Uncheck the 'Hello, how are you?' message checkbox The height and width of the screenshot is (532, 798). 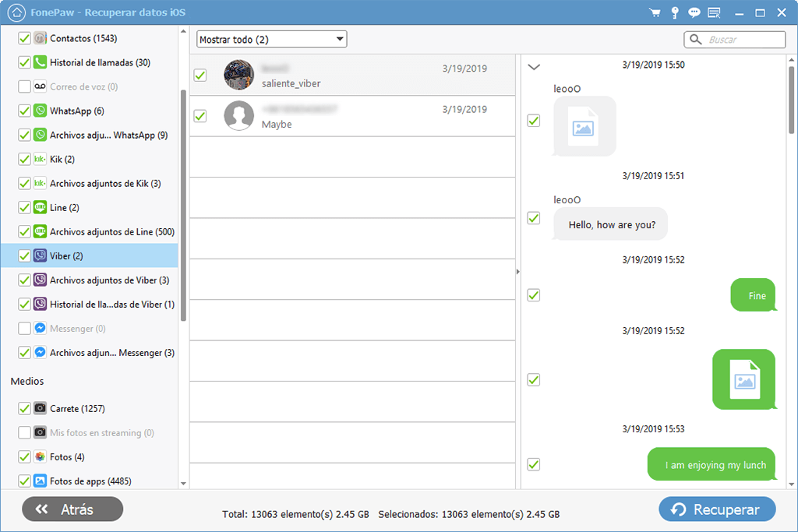[x=533, y=218]
